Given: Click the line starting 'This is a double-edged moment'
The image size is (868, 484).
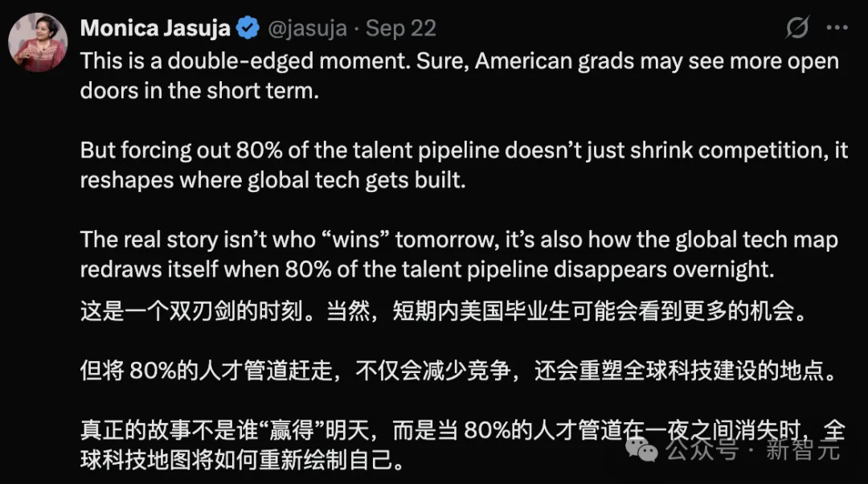Looking at the screenshot, I should pyautogui.click(x=460, y=61).
